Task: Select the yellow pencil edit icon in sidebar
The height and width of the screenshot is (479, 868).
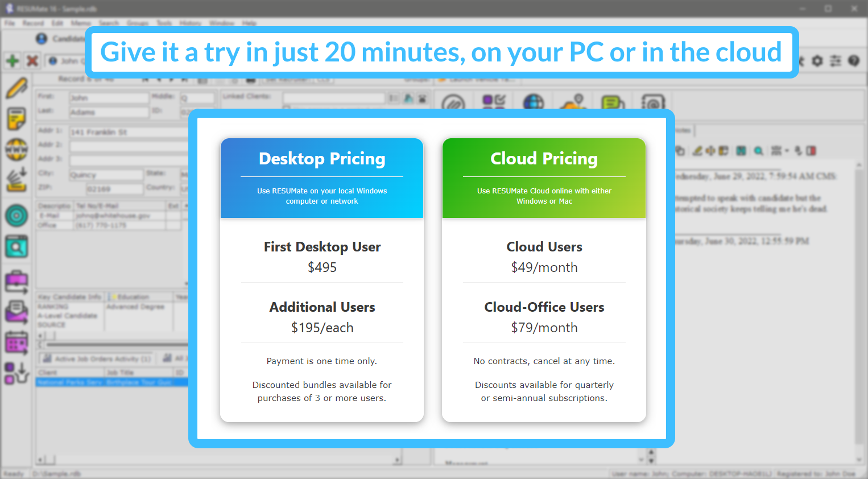Action: (x=16, y=88)
